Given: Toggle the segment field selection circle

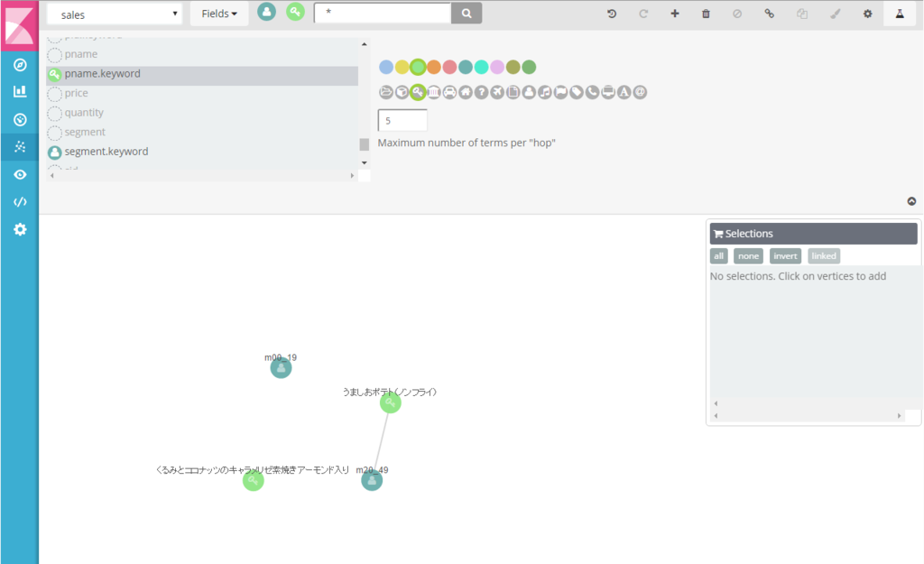Looking at the screenshot, I should tap(55, 133).
